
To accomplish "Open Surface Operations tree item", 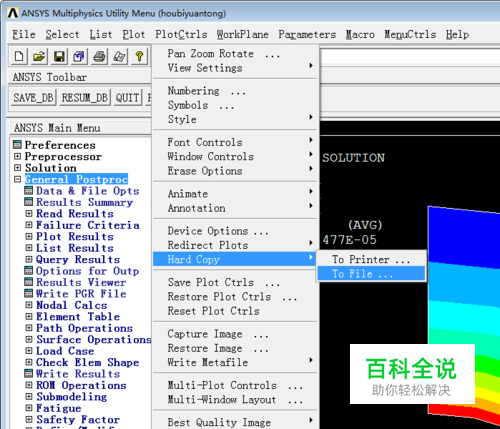I will tap(93, 339).
